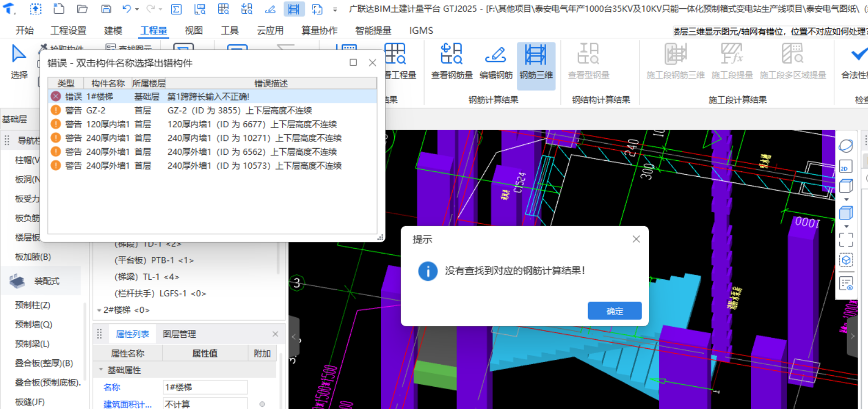Image resolution: width=868 pixels, height=409 pixels.
Task: Click the import arrow icon in the title bar
Action: point(35,9)
